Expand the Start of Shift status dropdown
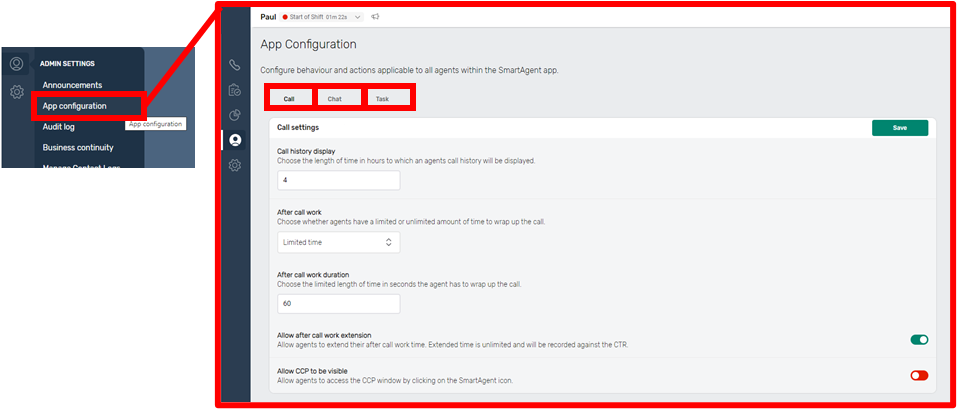 (x=357, y=17)
